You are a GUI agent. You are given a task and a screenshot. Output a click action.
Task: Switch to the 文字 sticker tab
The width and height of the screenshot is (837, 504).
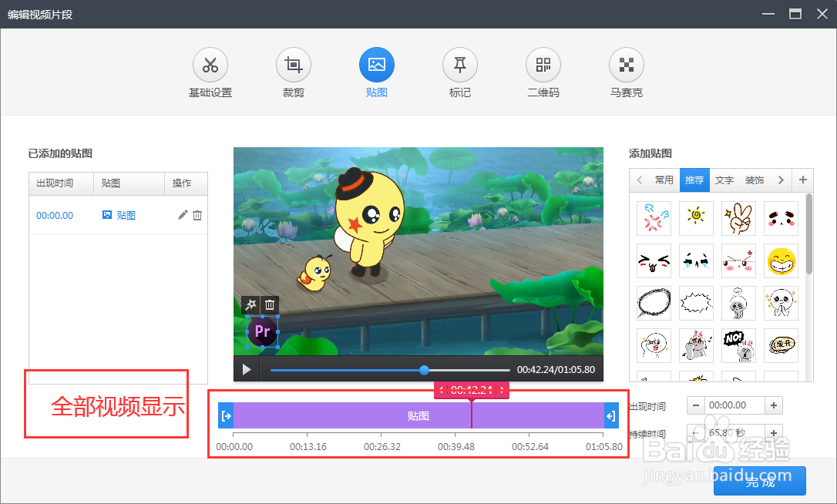[x=724, y=180]
